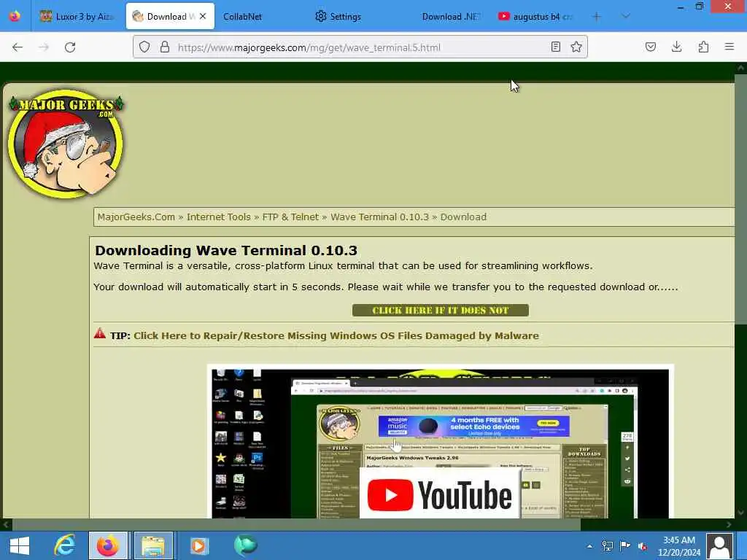Click the Firefox logo at window corner
Image resolution: width=747 pixels, height=560 pixels.
pos(15,16)
